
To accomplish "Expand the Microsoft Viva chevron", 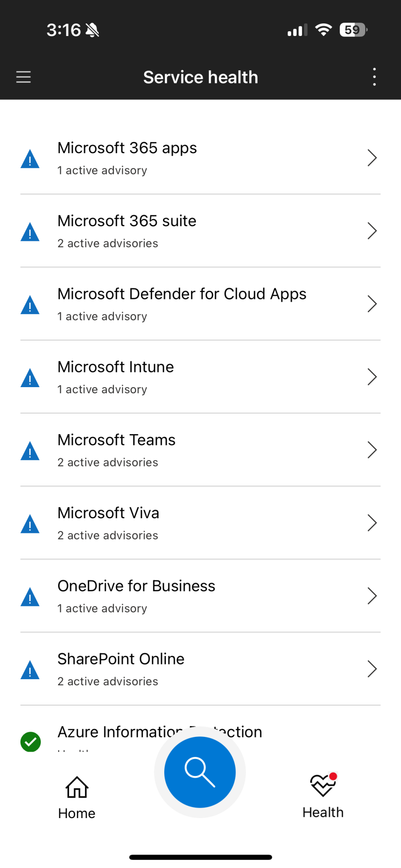I will pos(371,523).
